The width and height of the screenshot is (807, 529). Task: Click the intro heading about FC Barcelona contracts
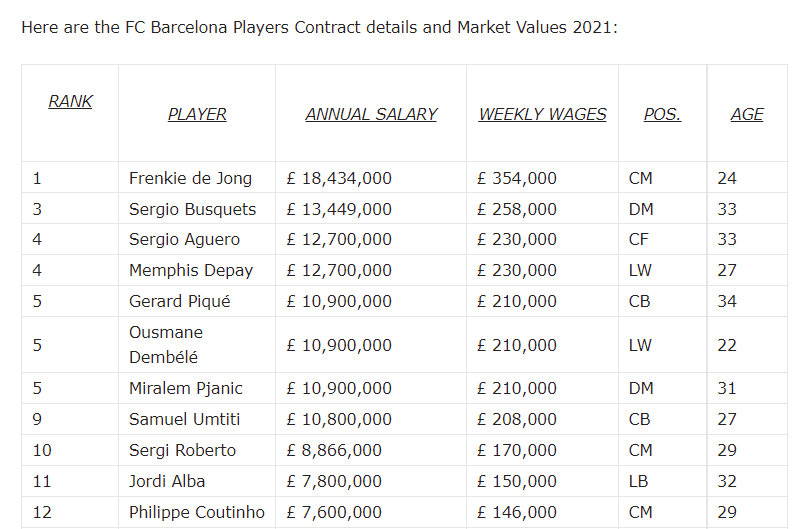click(x=319, y=27)
